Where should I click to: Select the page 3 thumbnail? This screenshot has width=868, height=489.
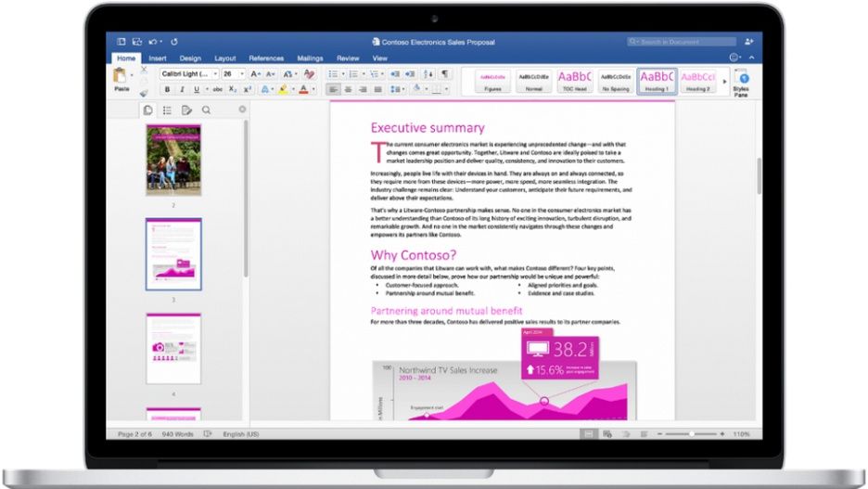173,254
